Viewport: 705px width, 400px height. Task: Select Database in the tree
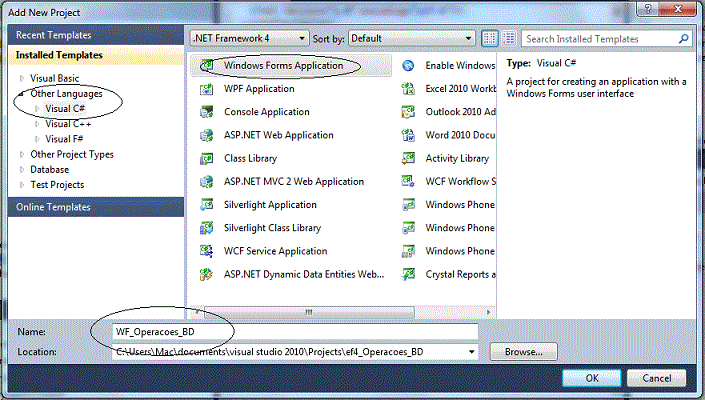(49, 170)
